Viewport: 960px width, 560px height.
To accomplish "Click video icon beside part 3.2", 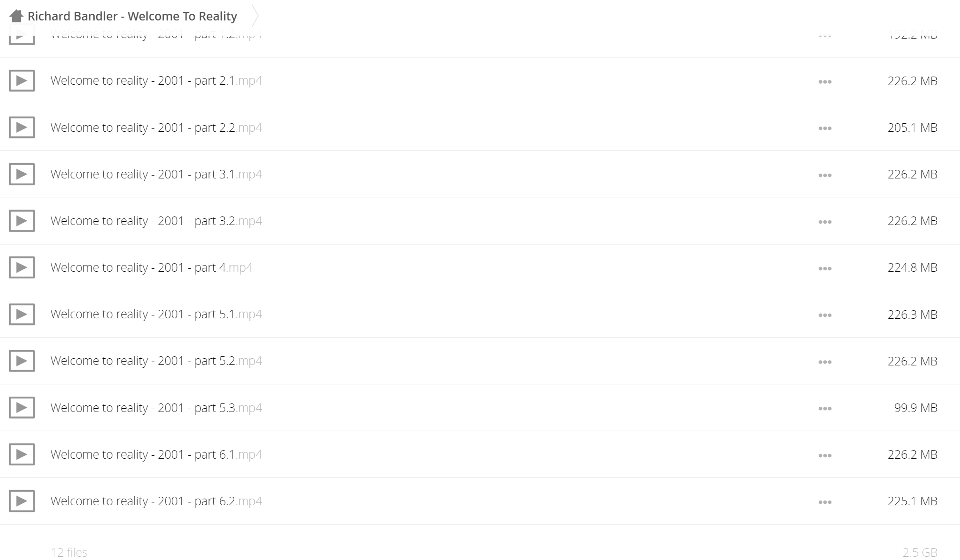I will coord(22,221).
